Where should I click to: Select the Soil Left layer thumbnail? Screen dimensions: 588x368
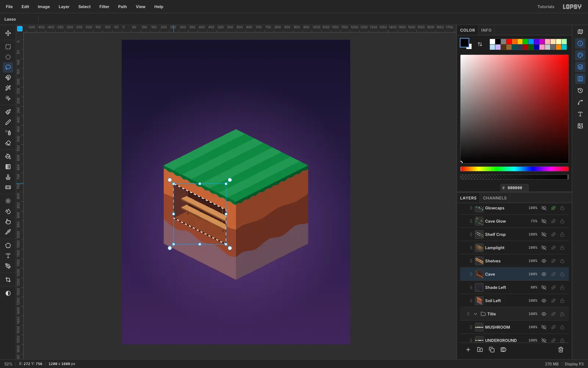point(479,301)
